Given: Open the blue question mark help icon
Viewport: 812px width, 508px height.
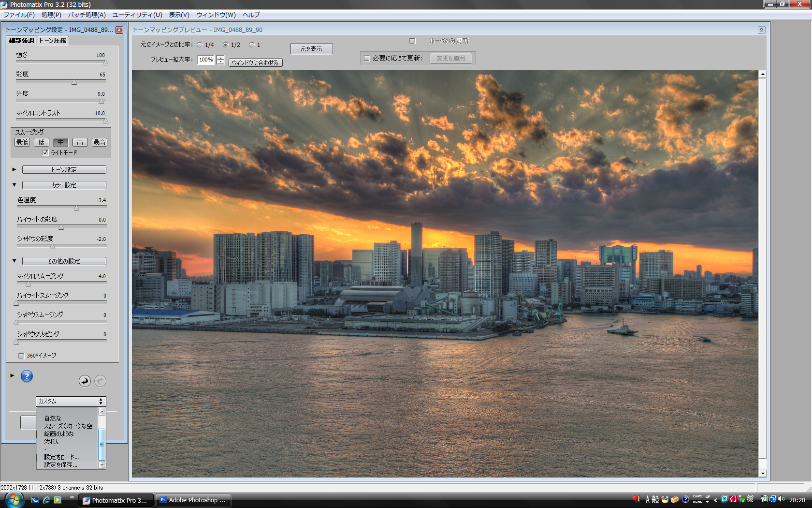Looking at the screenshot, I should (27, 376).
